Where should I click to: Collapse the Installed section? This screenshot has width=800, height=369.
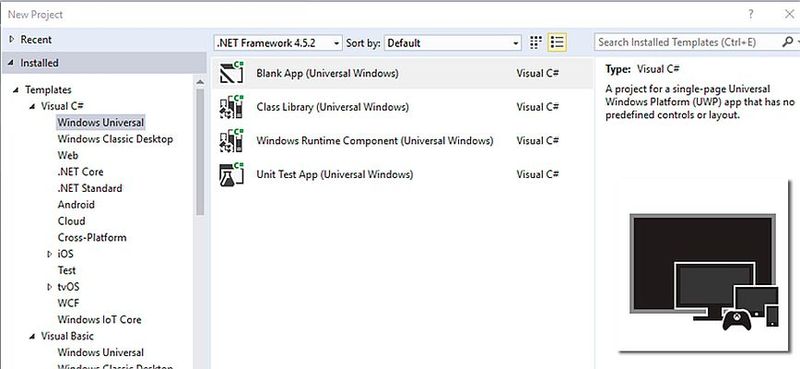click(11, 63)
